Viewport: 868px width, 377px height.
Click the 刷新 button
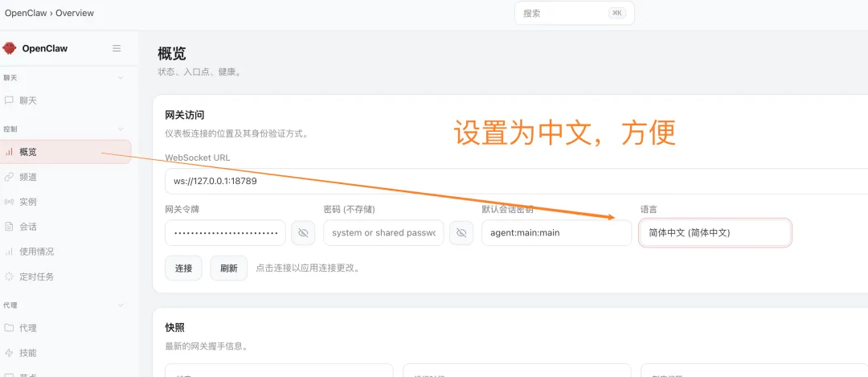point(228,268)
